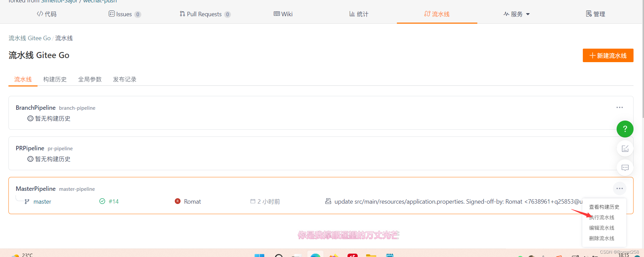The height and width of the screenshot is (257, 644).
Task: Open the Issues tab
Action: 124,14
